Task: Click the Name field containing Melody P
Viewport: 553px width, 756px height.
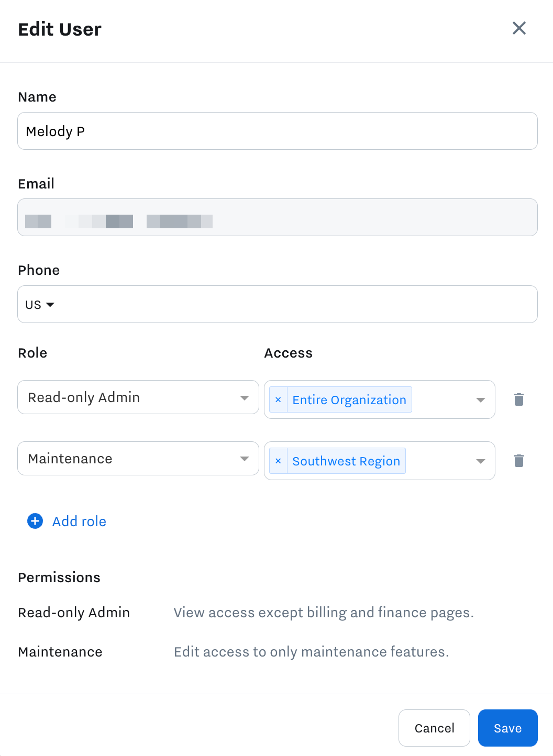Action: pos(278,131)
